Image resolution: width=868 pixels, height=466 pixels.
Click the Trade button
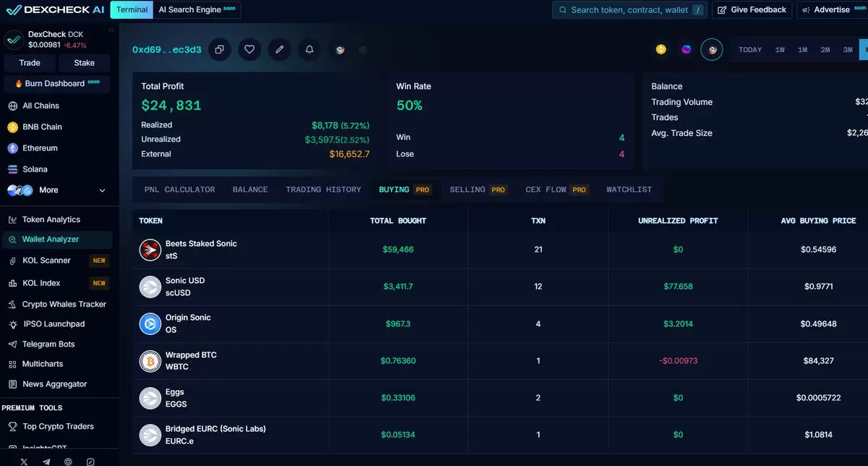30,63
